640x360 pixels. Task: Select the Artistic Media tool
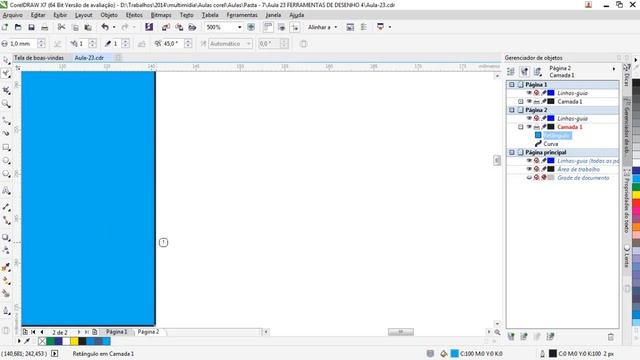tap(6, 133)
